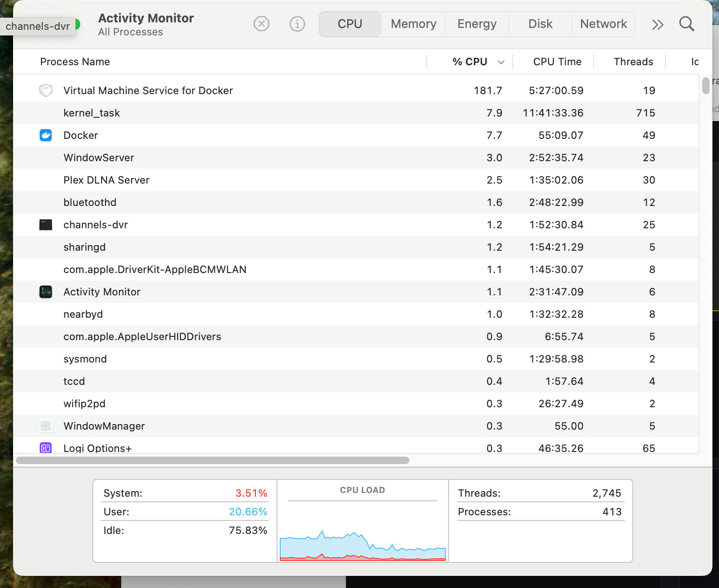
Task: Click the 715 threads value
Action: pos(645,113)
